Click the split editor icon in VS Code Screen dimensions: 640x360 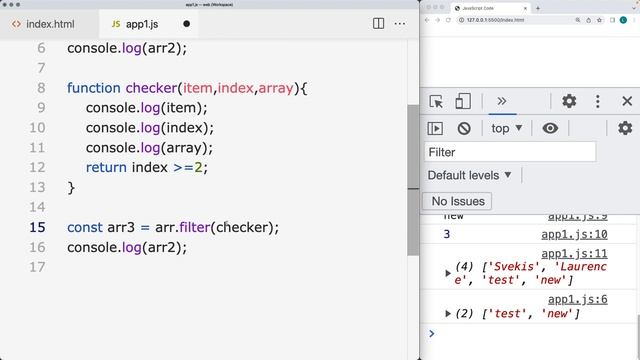click(378, 24)
